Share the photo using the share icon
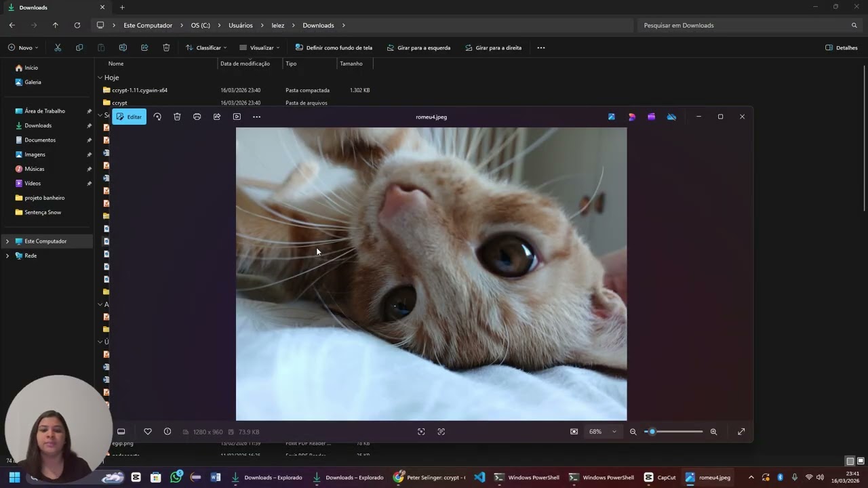This screenshot has width=868, height=488. tap(217, 117)
